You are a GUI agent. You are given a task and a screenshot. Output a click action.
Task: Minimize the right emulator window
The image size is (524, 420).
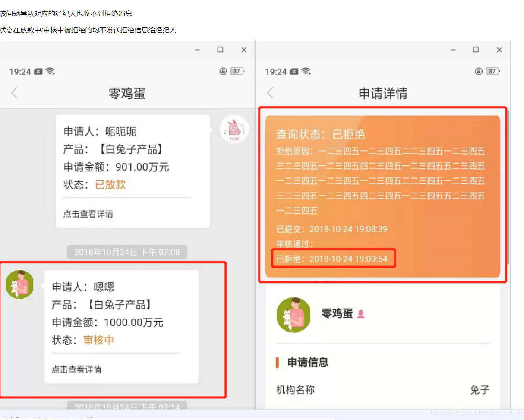[x=453, y=50]
